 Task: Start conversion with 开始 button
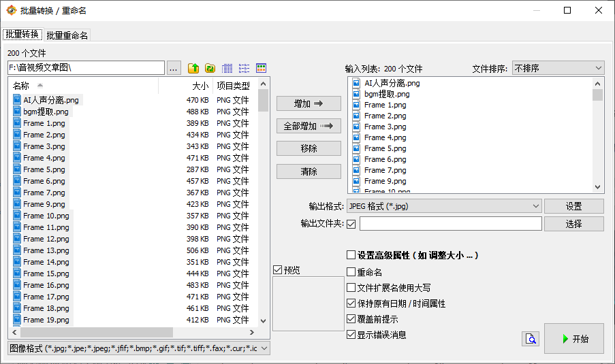574,339
